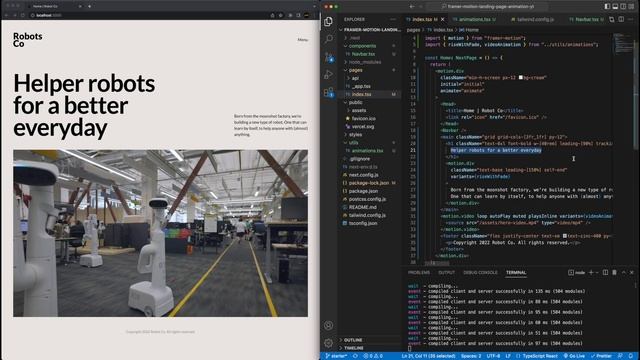The image size is (640, 360).
Task: Open the editor more actions ellipsis
Action: tap(631, 19)
